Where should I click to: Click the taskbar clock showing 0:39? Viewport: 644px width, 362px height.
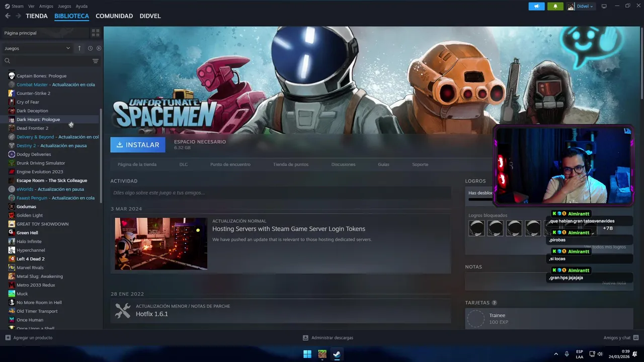626,351
